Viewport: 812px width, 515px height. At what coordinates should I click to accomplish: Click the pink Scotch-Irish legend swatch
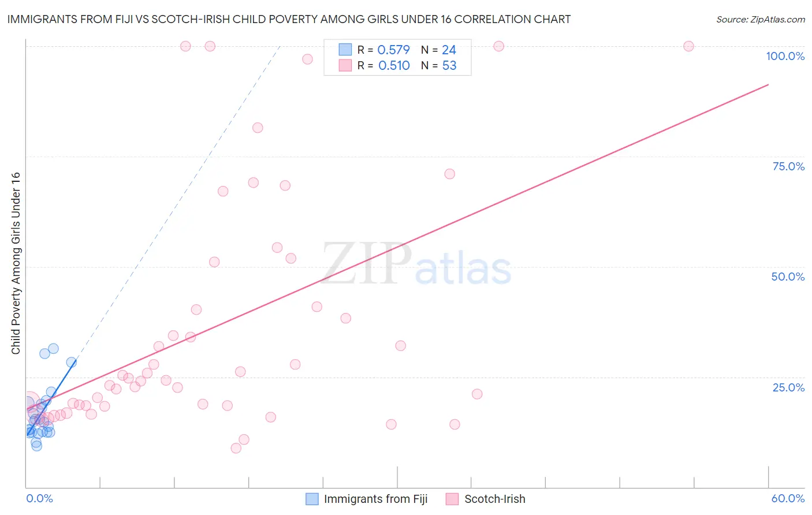452,499
